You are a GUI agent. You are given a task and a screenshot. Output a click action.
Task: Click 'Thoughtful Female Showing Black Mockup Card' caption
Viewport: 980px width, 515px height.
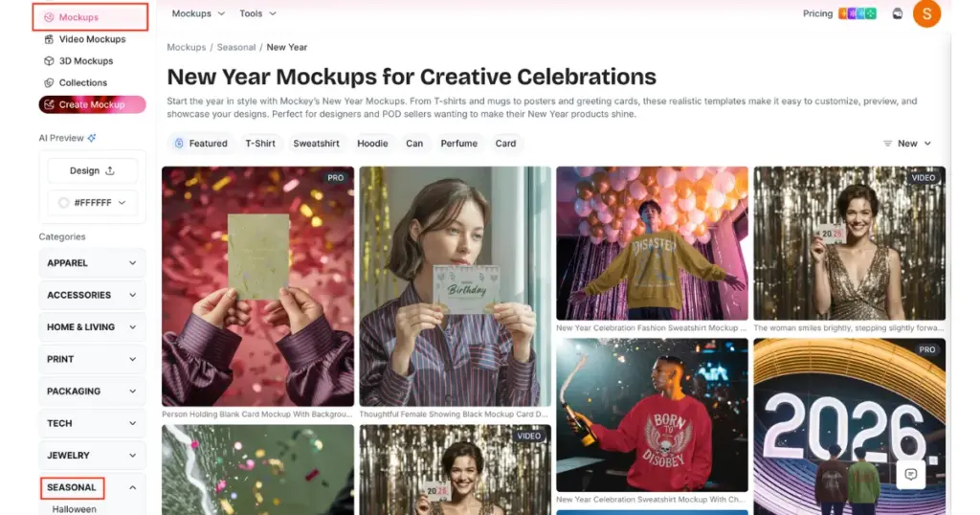(454, 414)
